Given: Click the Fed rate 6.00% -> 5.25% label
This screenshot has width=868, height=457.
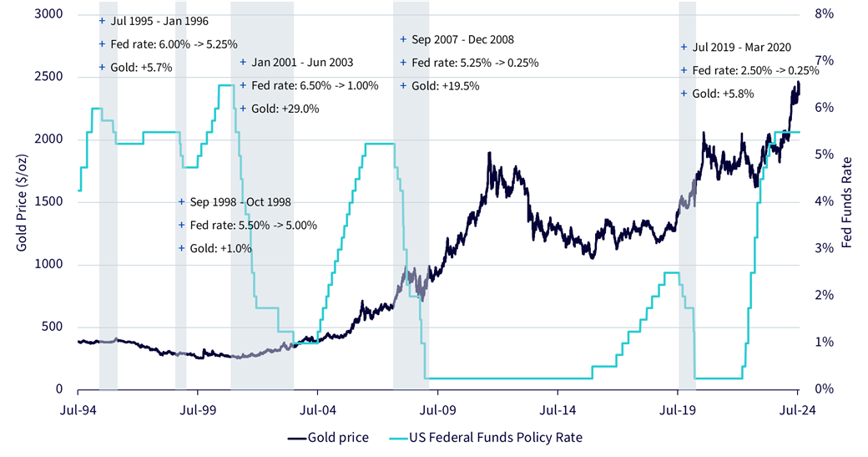Looking at the screenshot, I should point(174,44).
